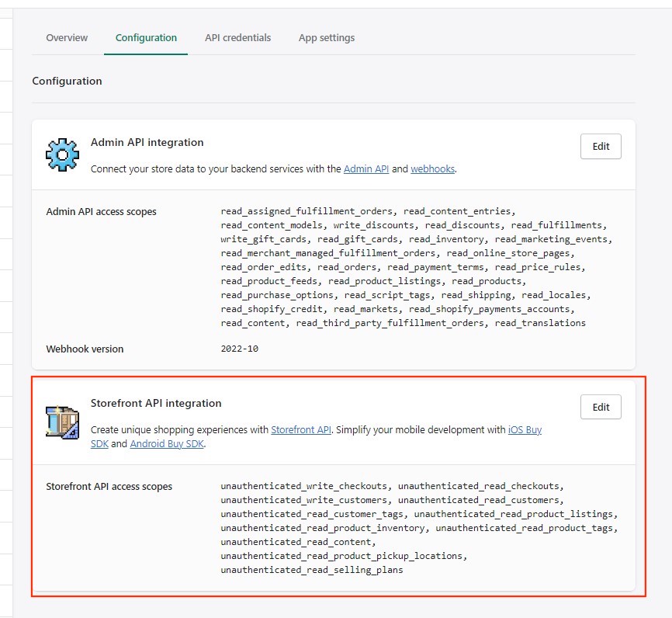Click the unauthenticated_read_selling_plans scope text
The image size is (672, 618).
[x=311, y=570]
